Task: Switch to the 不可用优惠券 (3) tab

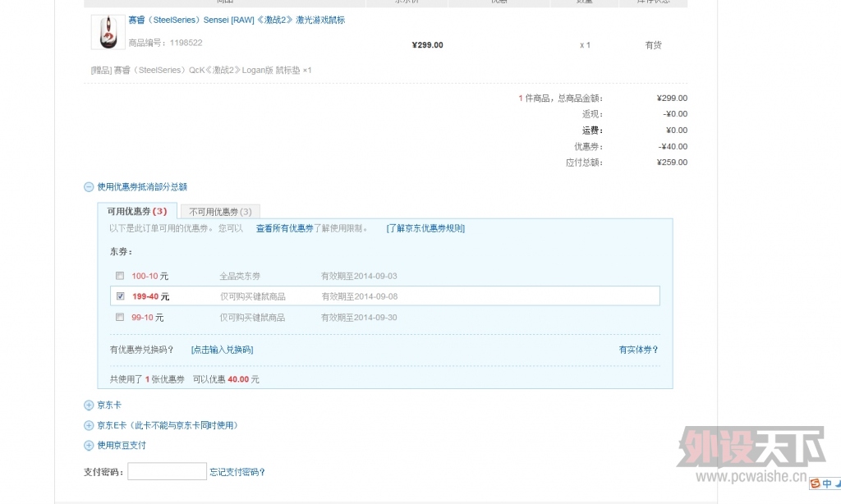Action: coord(220,212)
